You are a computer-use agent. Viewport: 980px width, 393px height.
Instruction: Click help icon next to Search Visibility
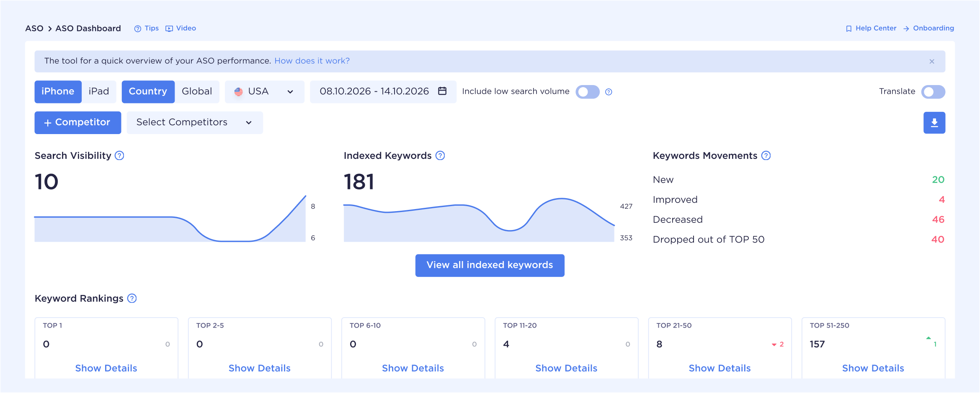(119, 156)
